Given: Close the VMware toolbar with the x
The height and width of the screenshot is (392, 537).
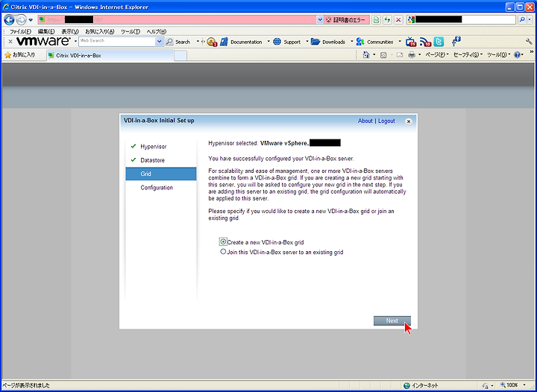Looking at the screenshot, I should coord(10,42).
